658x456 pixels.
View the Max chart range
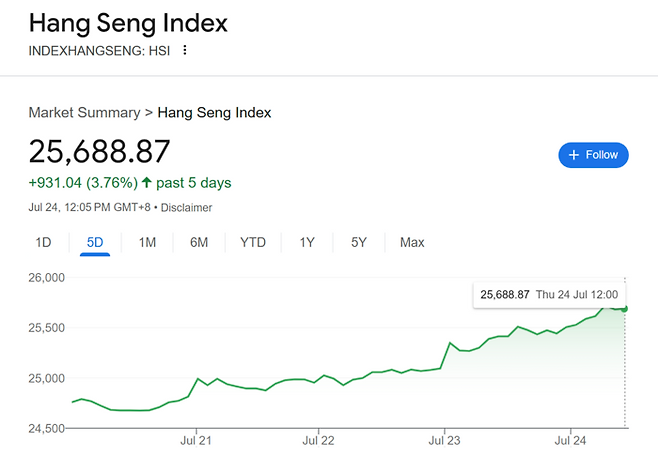(x=412, y=242)
